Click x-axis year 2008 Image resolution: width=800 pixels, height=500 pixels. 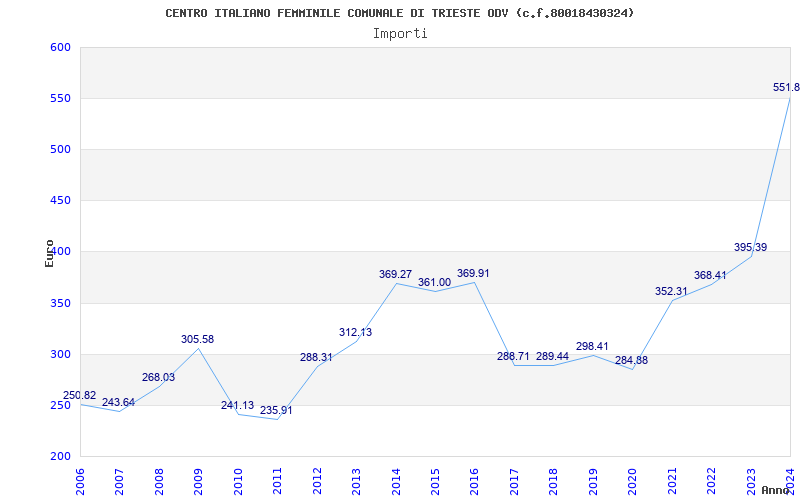coord(159,481)
